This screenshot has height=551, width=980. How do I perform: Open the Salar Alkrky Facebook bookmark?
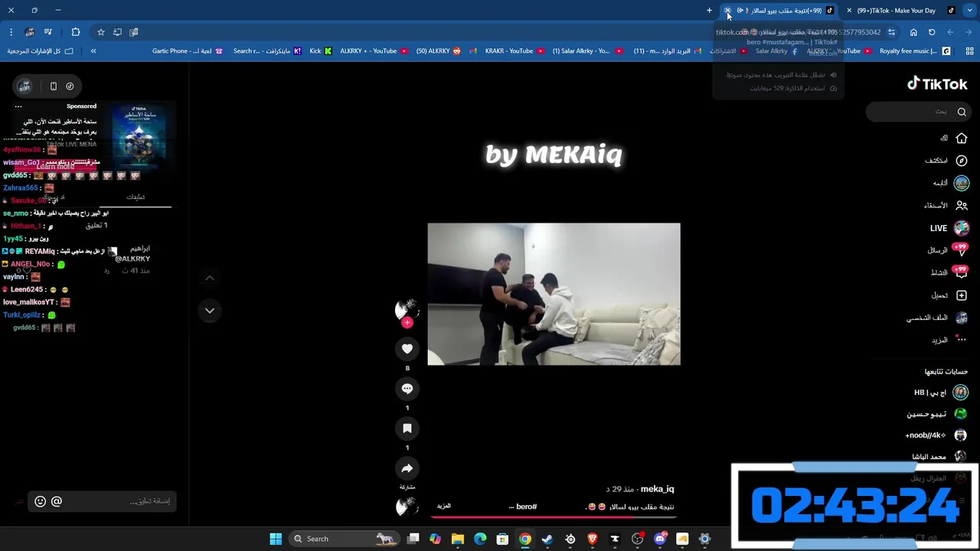776,51
